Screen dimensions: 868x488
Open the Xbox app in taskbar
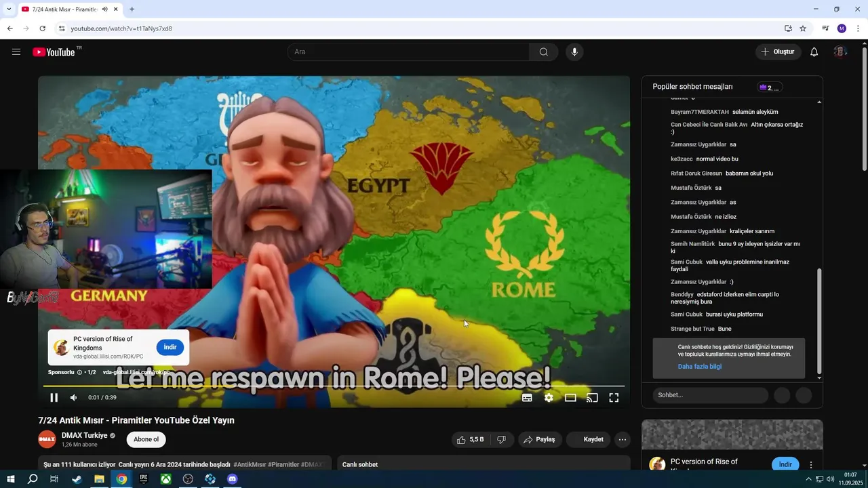pos(165,479)
